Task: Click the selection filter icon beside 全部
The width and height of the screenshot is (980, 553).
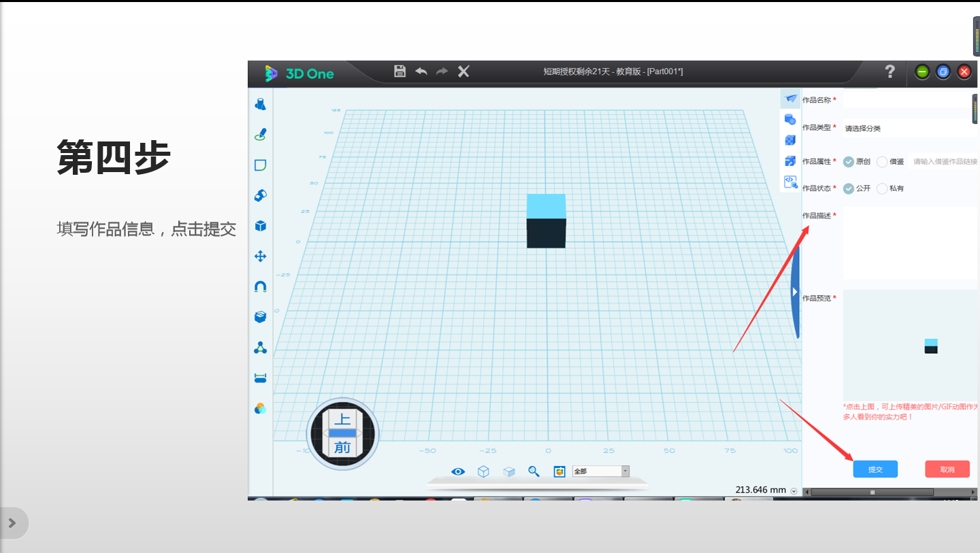Action: point(559,471)
